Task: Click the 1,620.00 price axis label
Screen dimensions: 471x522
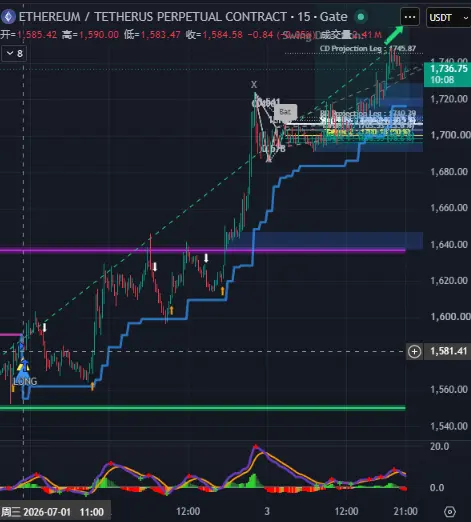Action: coord(449,281)
